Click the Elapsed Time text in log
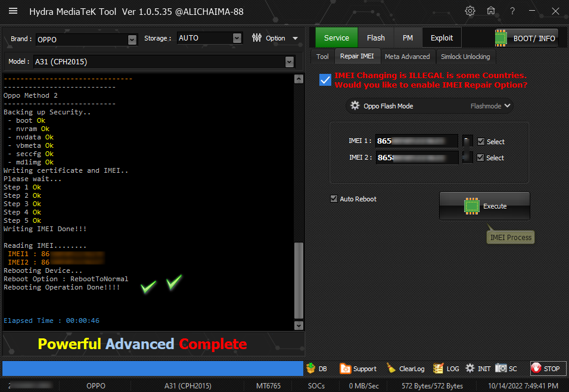Screen dimensions: 569x392 point(51,321)
